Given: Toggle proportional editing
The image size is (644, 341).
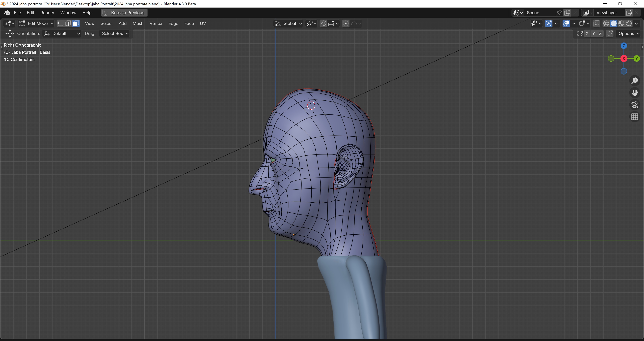Looking at the screenshot, I should [345, 23].
